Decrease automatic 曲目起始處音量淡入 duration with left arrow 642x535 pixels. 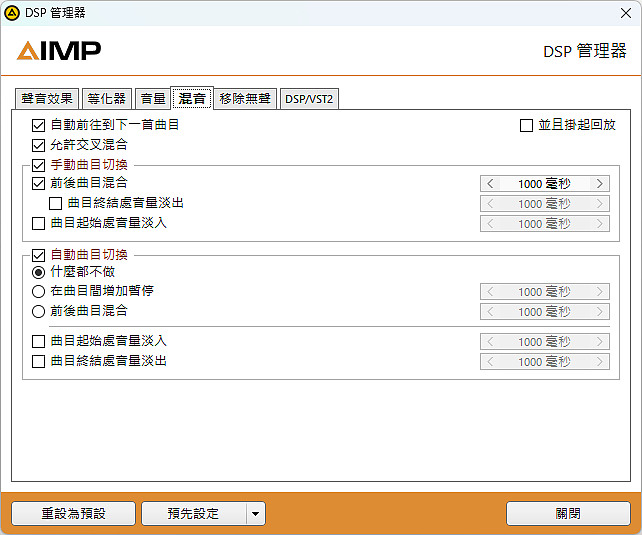pos(490,341)
